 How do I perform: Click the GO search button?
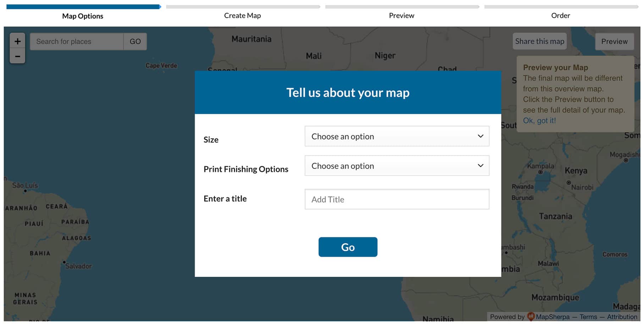coord(135,42)
